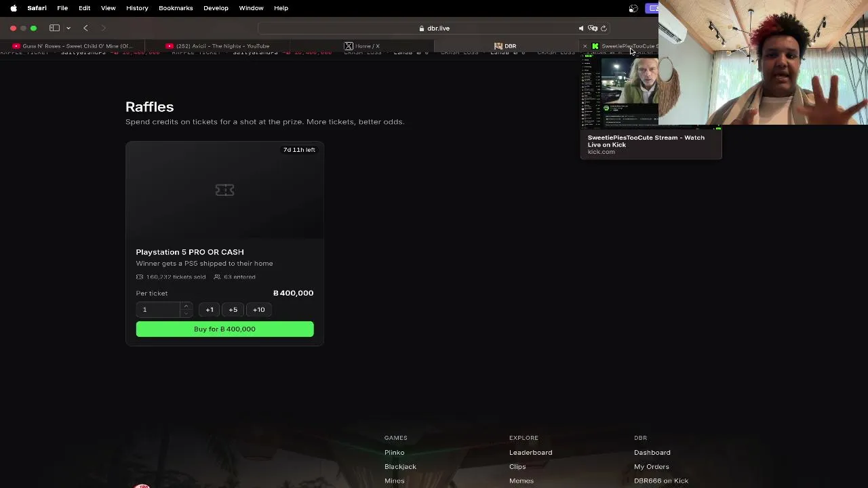Expand the tab group dropdown arrow
Viewport: 868px width, 488px height.
[68, 28]
